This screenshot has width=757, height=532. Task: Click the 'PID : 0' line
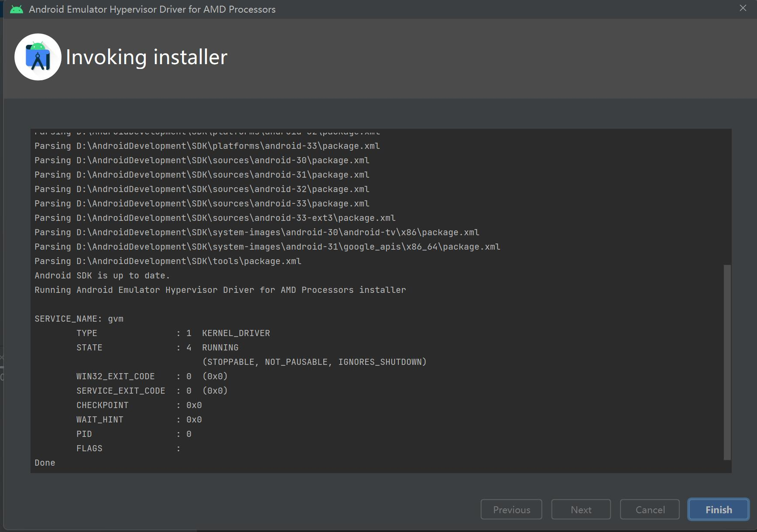tap(134, 434)
